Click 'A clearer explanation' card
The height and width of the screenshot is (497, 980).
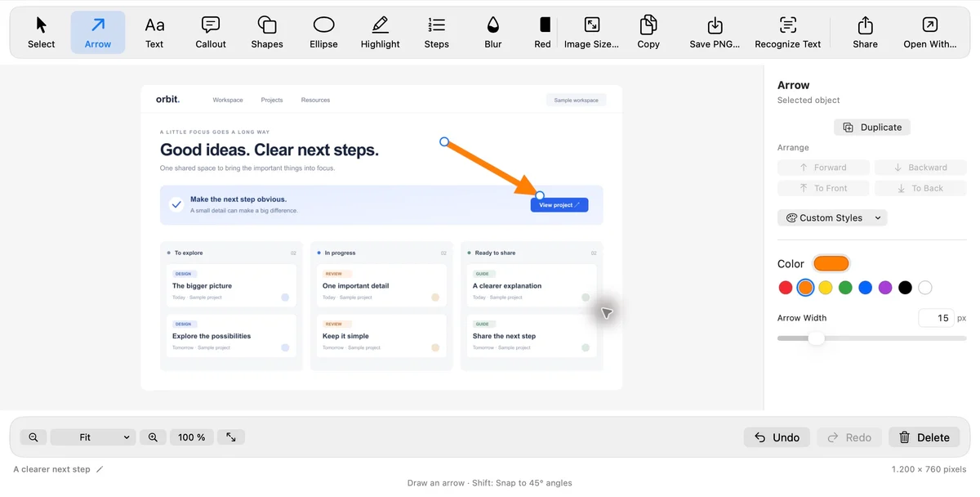532,285
